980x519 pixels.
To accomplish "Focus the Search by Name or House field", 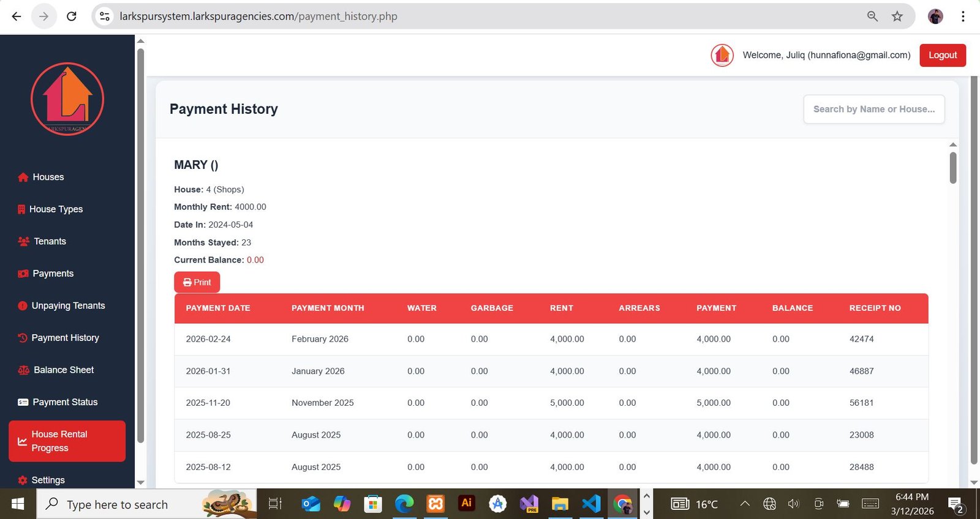I will pyautogui.click(x=874, y=109).
